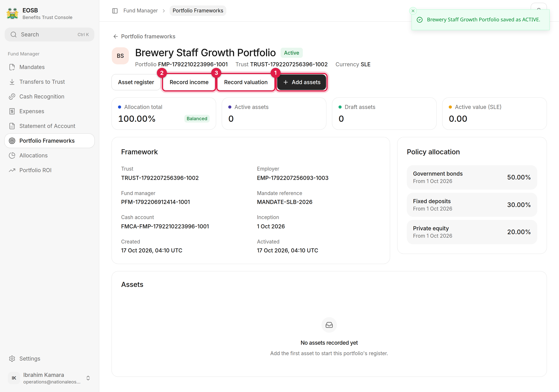The image size is (559, 392).
Task: Click the Record valuation button
Action: point(246,82)
